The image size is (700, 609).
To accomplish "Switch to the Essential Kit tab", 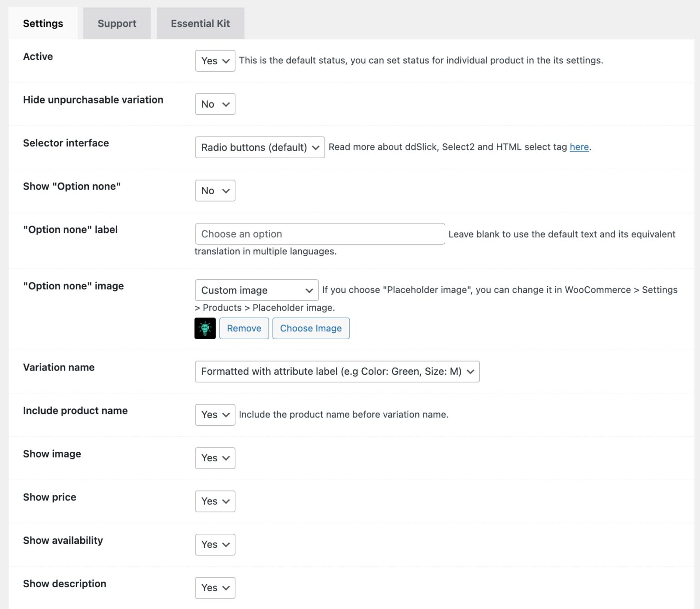I will 201,23.
